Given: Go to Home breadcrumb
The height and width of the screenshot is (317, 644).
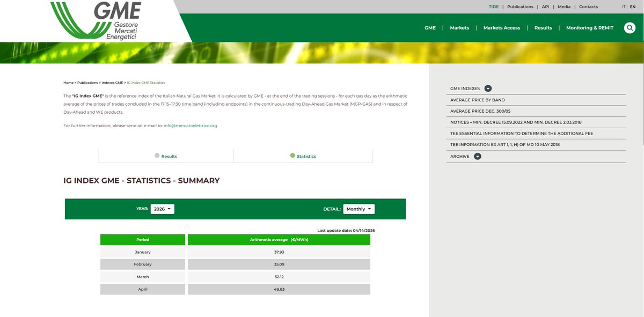Looking at the screenshot, I should (68, 83).
